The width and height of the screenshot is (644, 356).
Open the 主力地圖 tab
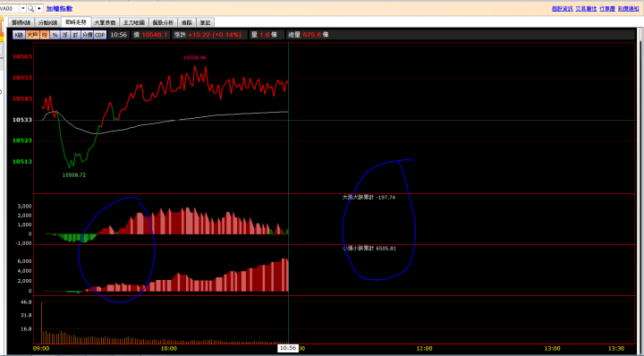click(x=134, y=22)
